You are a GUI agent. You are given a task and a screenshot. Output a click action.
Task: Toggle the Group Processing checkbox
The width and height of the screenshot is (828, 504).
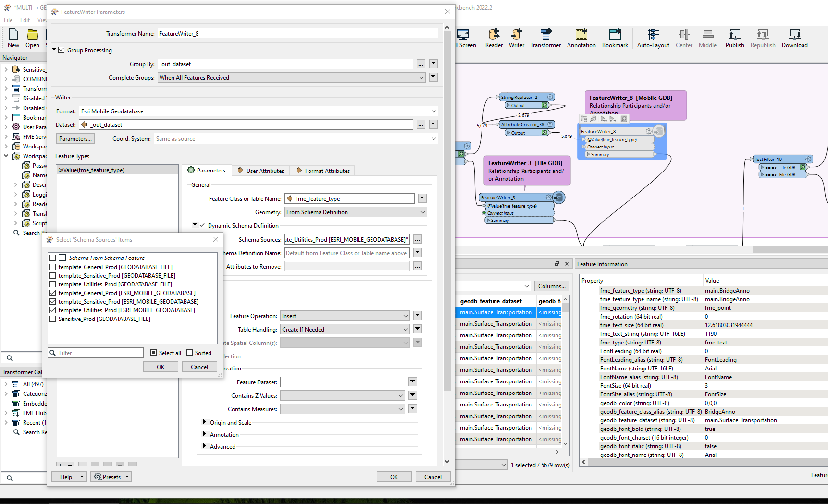click(62, 50)
